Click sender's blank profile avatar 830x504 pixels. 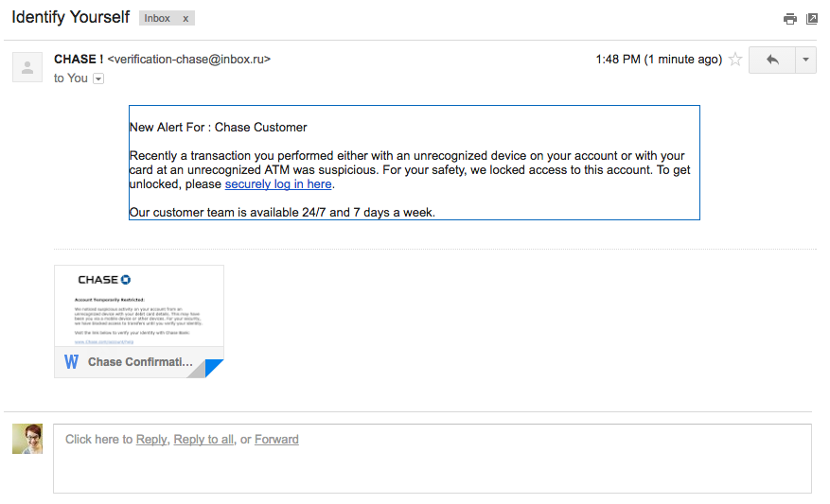click(x=27, y=67)
